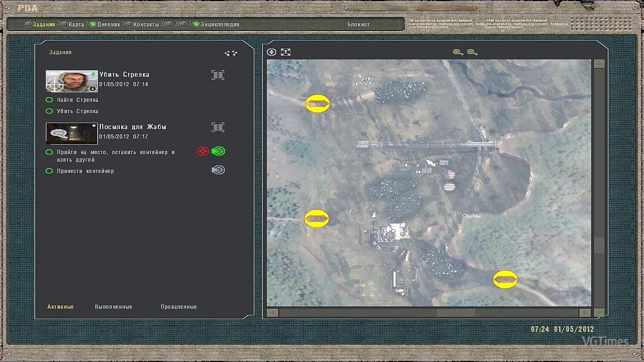Click round up-down arrows icon above map
The image size is (644, 362).
click(272, 52)
